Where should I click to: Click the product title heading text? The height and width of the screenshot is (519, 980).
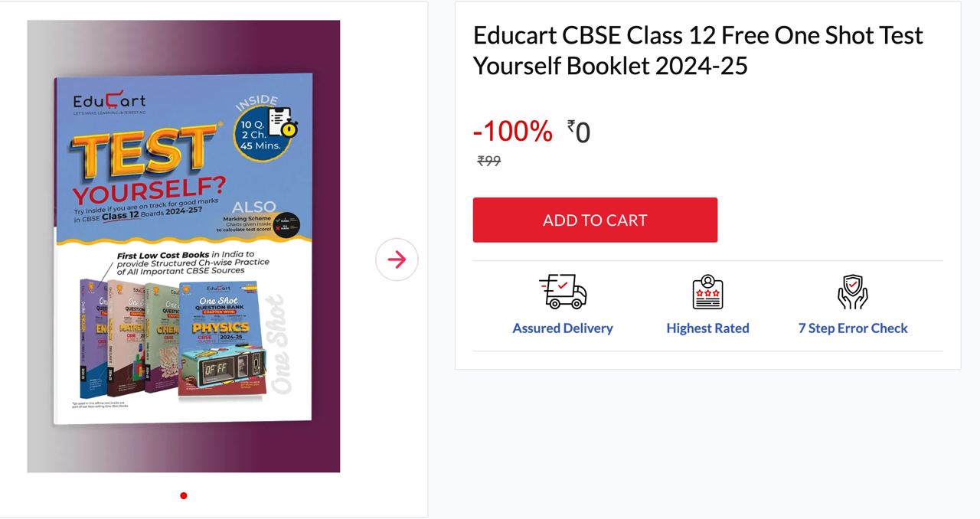(x=697, y=51)
